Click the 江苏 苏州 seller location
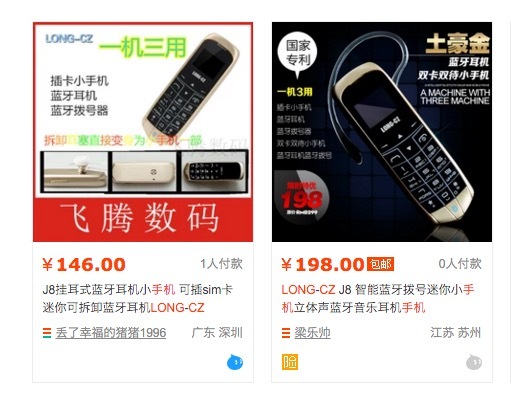The image size is (511, 400). pyautogui.click(x=456, y=333)
